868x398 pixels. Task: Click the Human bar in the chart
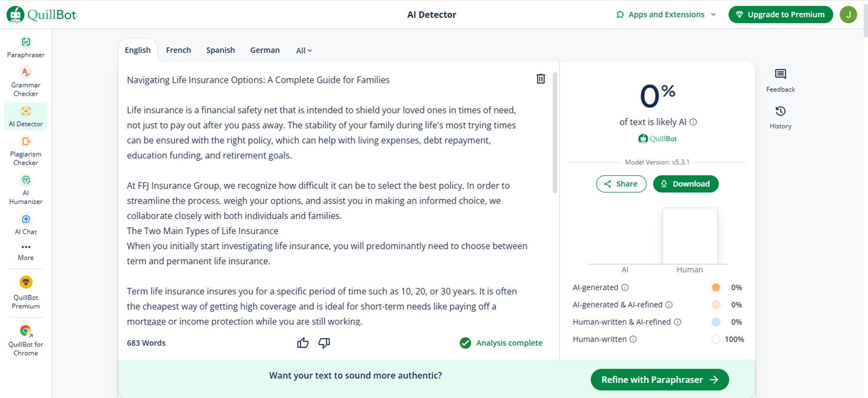[x=690, y=236]
